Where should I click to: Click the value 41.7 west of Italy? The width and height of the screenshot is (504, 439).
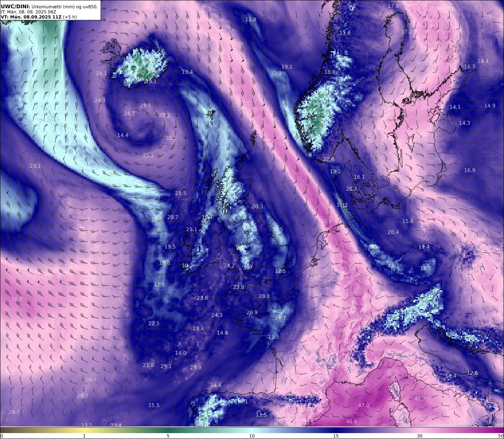pyautogui.click(x=420, y=398)
